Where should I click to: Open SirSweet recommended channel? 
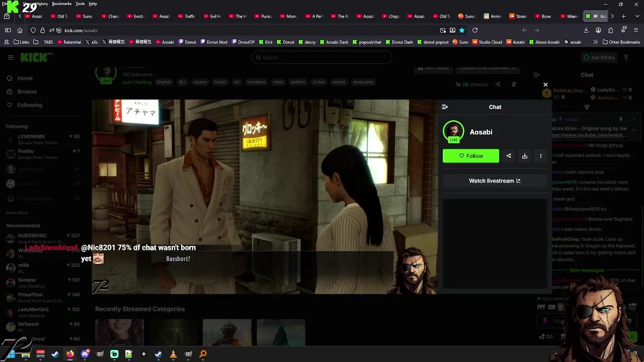click(43, 327)
